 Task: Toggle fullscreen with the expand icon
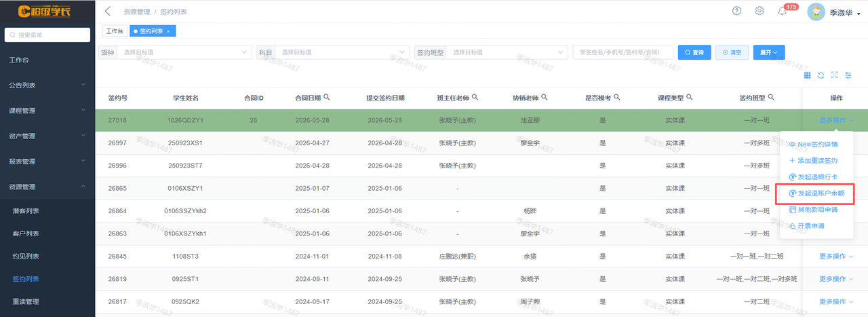point(834,75)
